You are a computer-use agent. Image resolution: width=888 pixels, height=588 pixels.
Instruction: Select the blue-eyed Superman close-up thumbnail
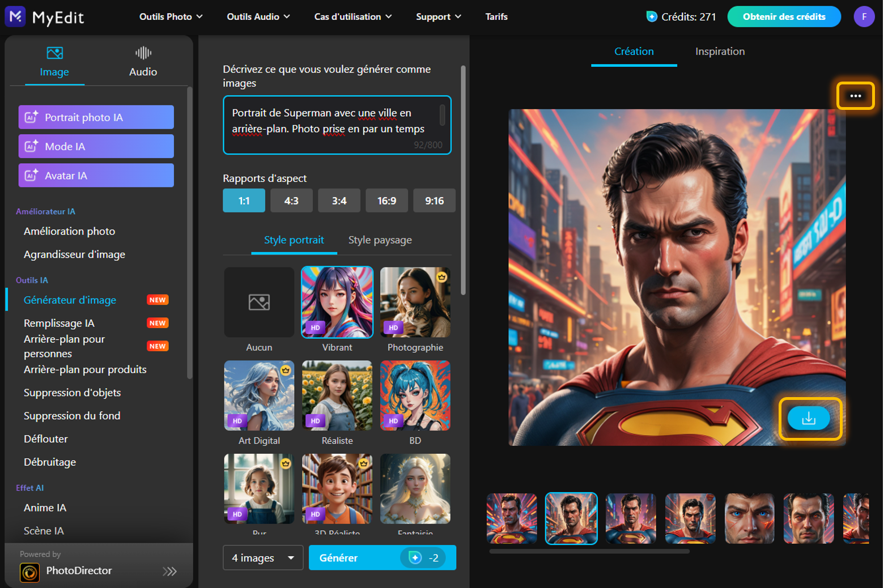(x=749, y=518)
